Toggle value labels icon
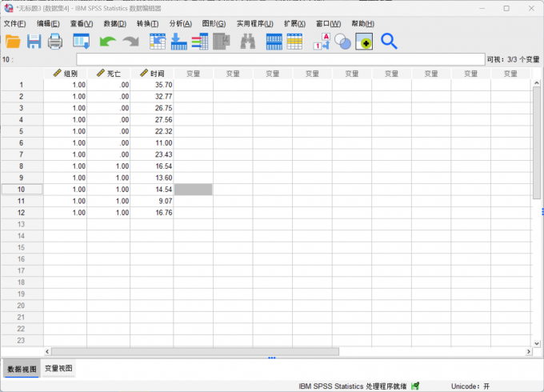The image size is (544, 392). pyautogui.click(x=322, y=42)
